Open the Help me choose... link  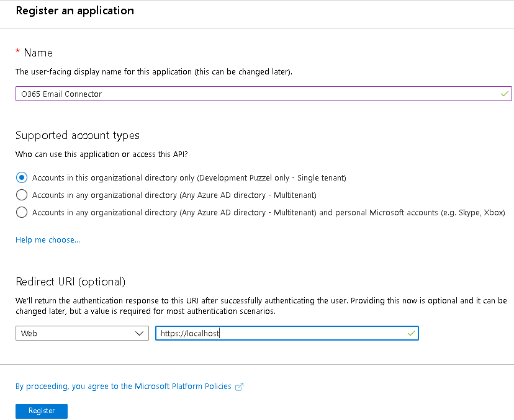coord(48,239)
